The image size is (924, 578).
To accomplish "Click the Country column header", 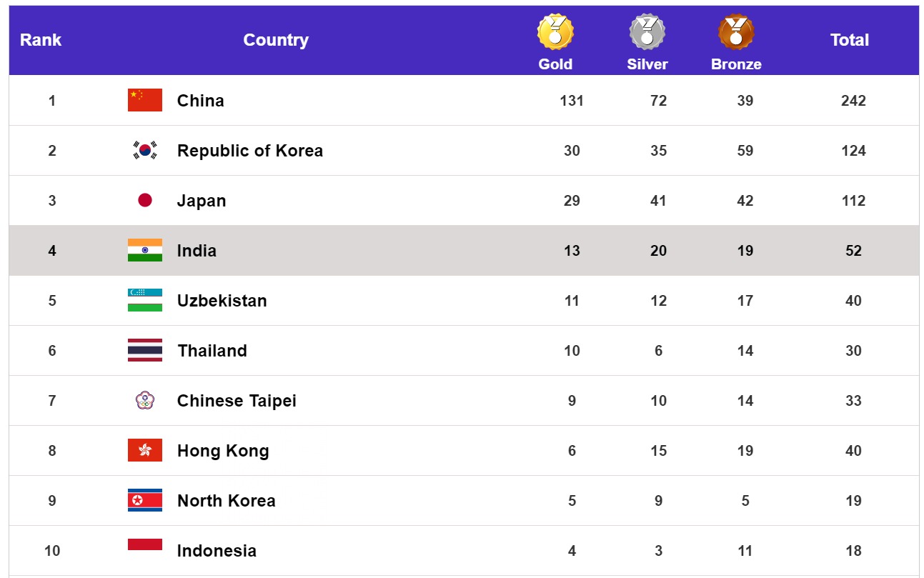I will pyautogui.click(x=276, y=40).
